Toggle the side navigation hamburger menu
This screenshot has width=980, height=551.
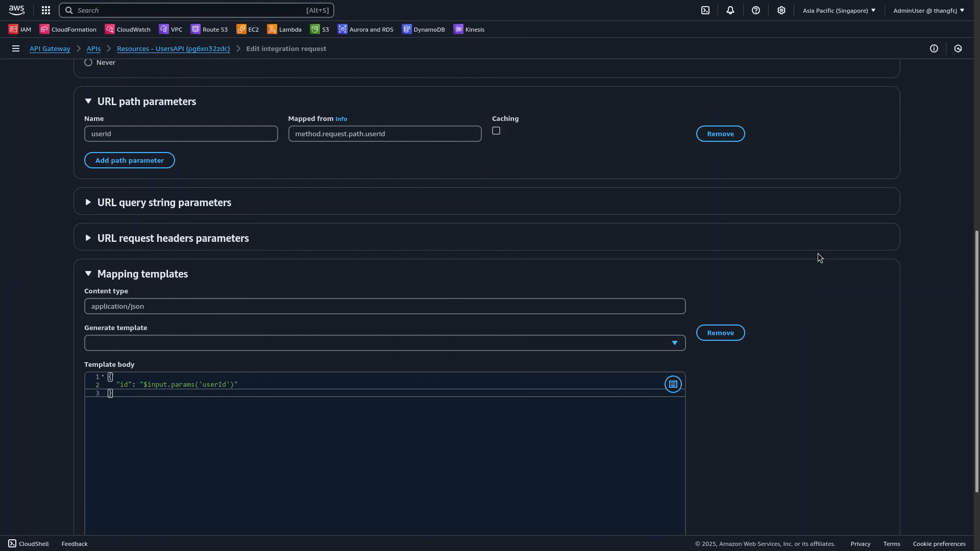click(16, 48)
